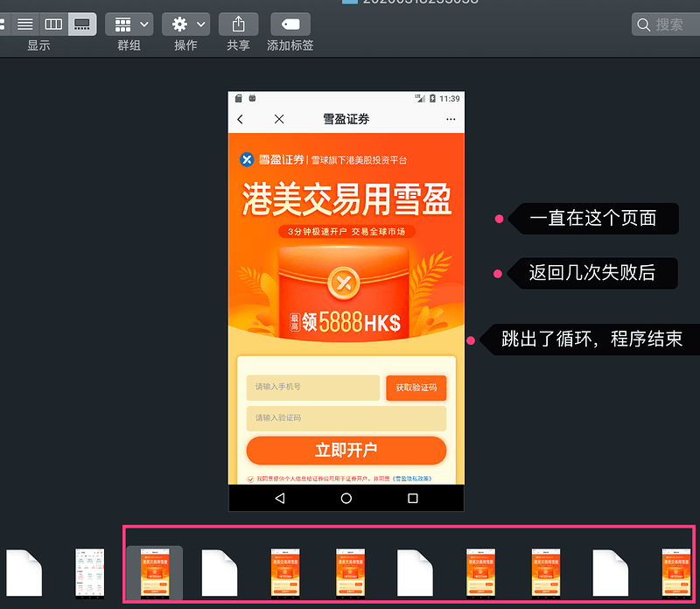Image resolution: width=700 pixels, height=609 pixels.
Task: Click the 11:39 clock in phone status bar
Action: click(450, 99)
